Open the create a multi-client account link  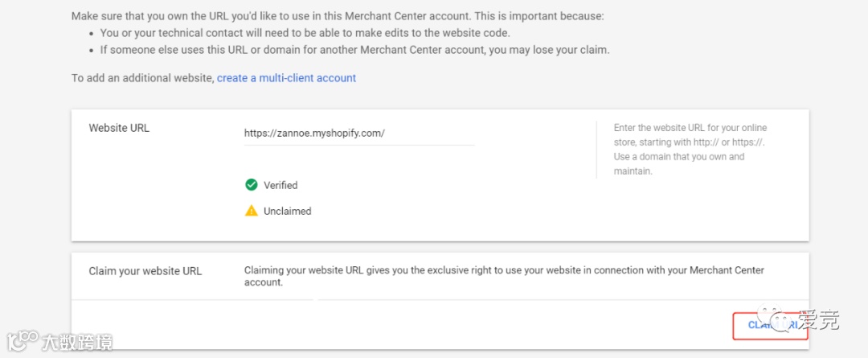point(286,78)
